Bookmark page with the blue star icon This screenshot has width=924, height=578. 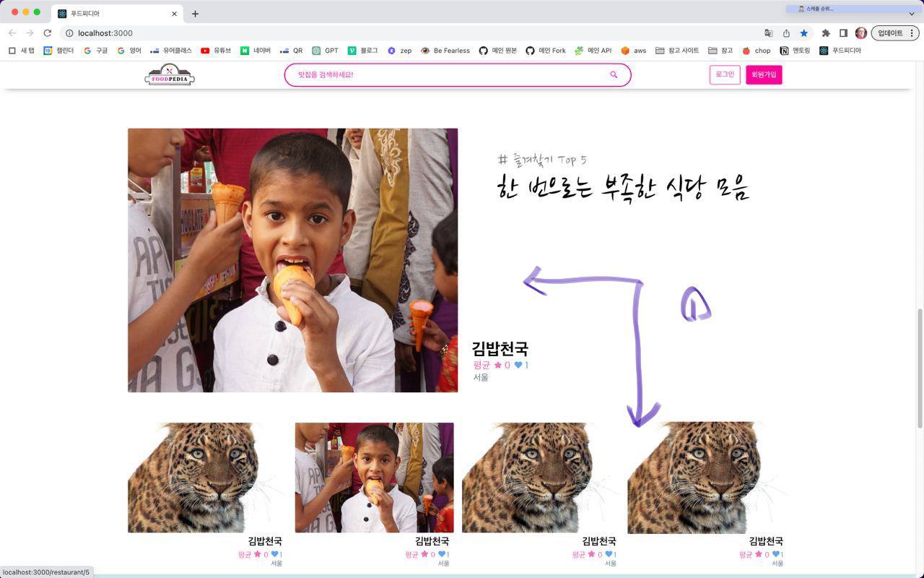803,33
